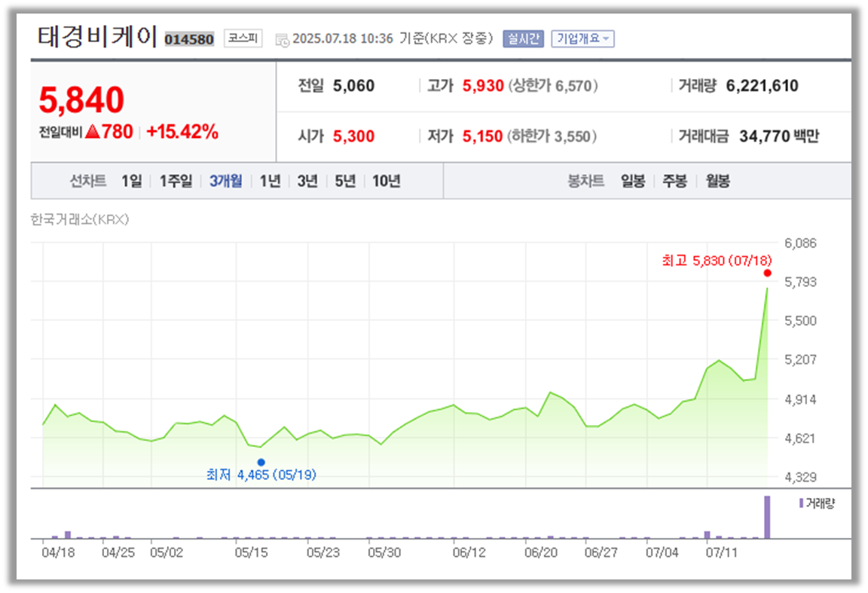Click the 시가 value 5,300
Image resolution: width=868 pixels, height=593 pixels.
click(x=353, y=136)
